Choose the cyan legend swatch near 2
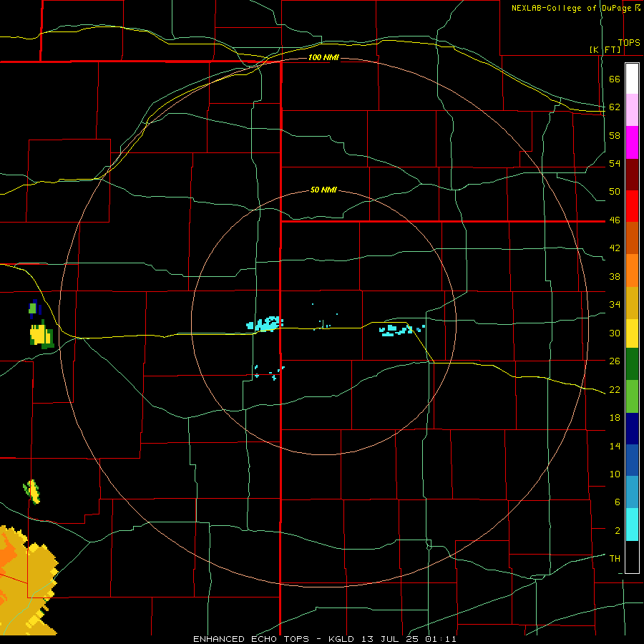 [632, 525]
